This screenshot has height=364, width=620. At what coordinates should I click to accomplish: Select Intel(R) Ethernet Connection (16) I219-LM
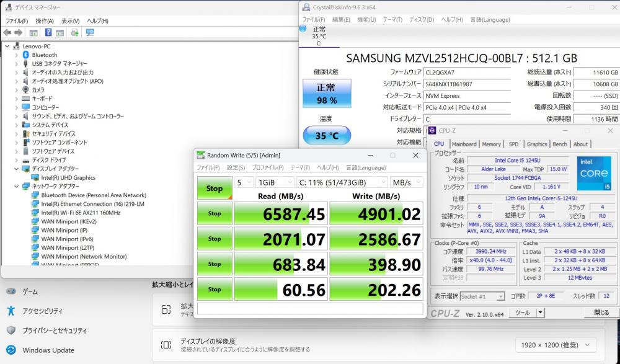click(x=92, y=204)
